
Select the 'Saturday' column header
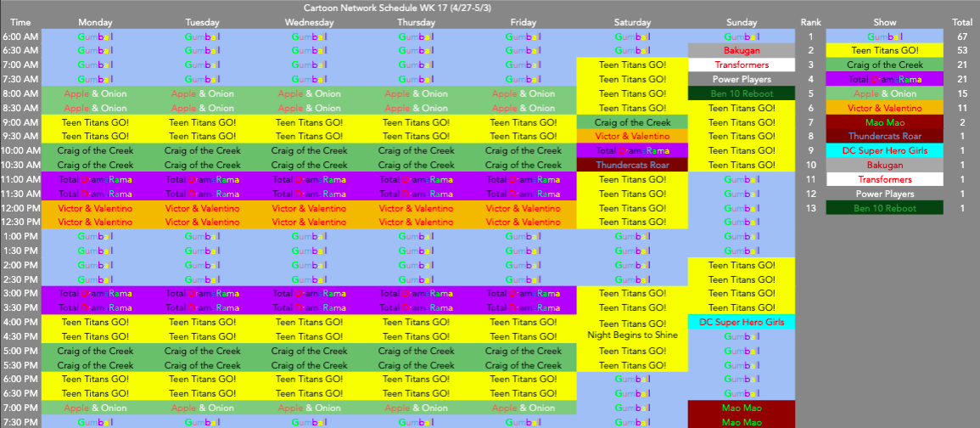coord(632,22)
